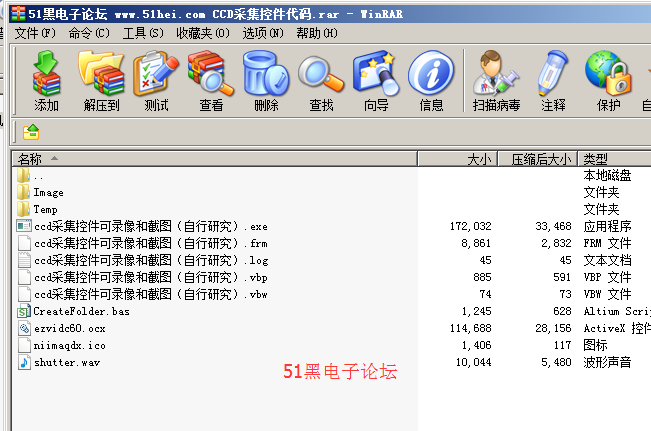Show archive Info (信息) icon
Image resolution: width=651 pixels, height=431 pixels.
[x=431, y=73]
